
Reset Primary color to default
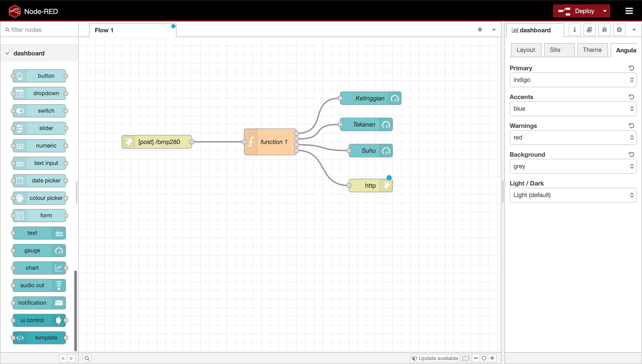point(631,68)
